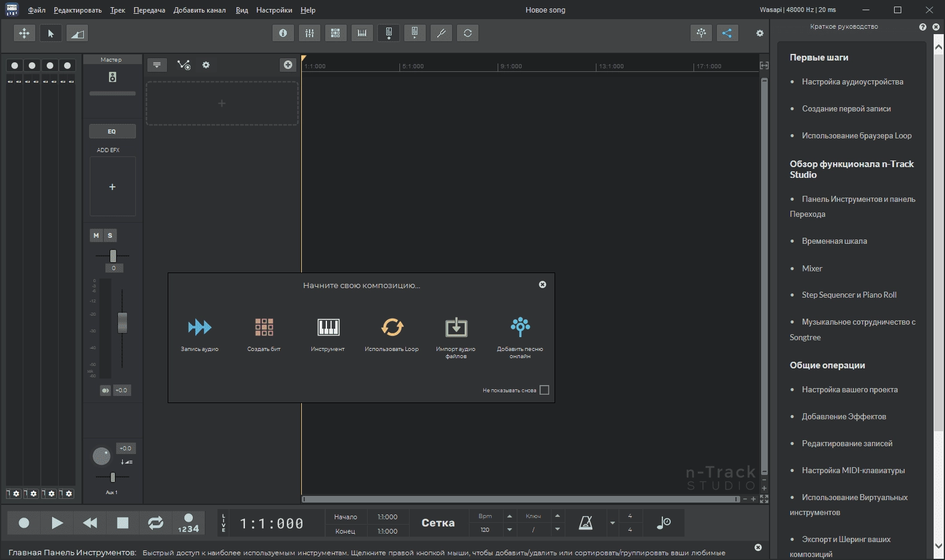Click the Record transport button

[24, 523]
